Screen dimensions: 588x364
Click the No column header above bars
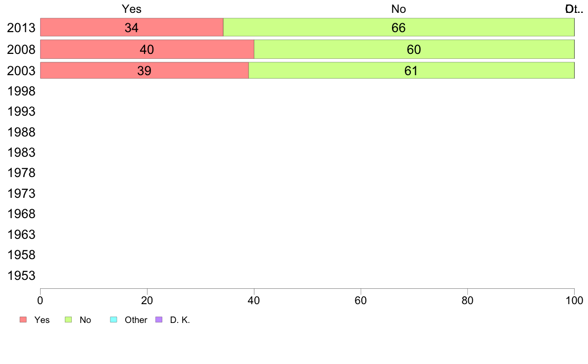(x=398, y=9)
